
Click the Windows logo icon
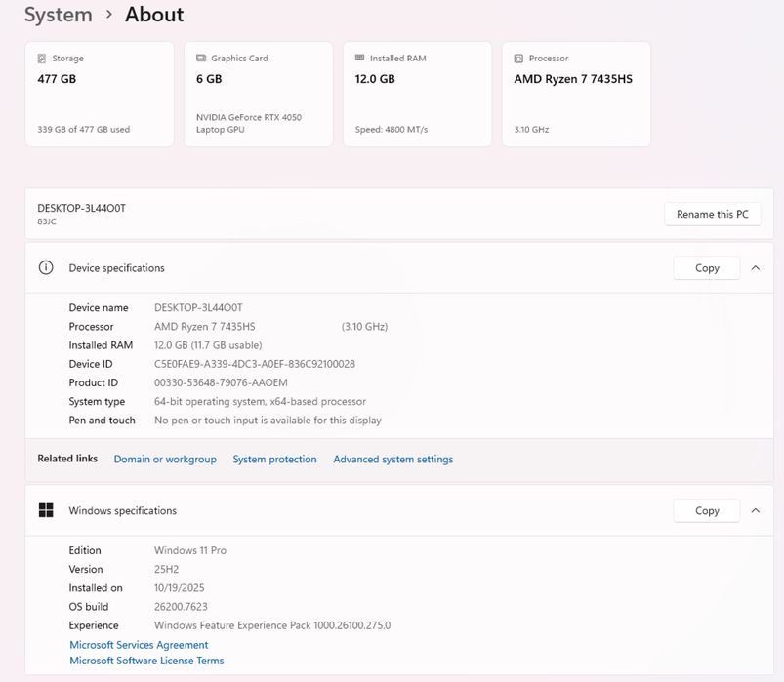coord(46,510)
